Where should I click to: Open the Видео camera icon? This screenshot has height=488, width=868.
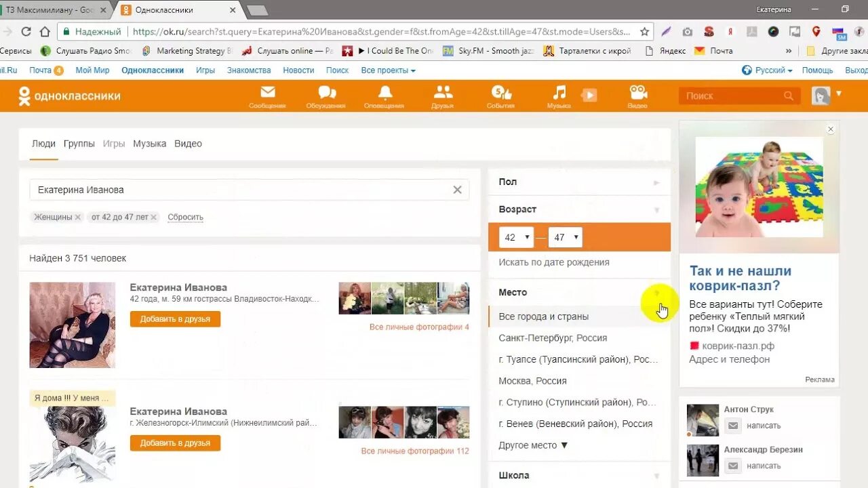637,96
